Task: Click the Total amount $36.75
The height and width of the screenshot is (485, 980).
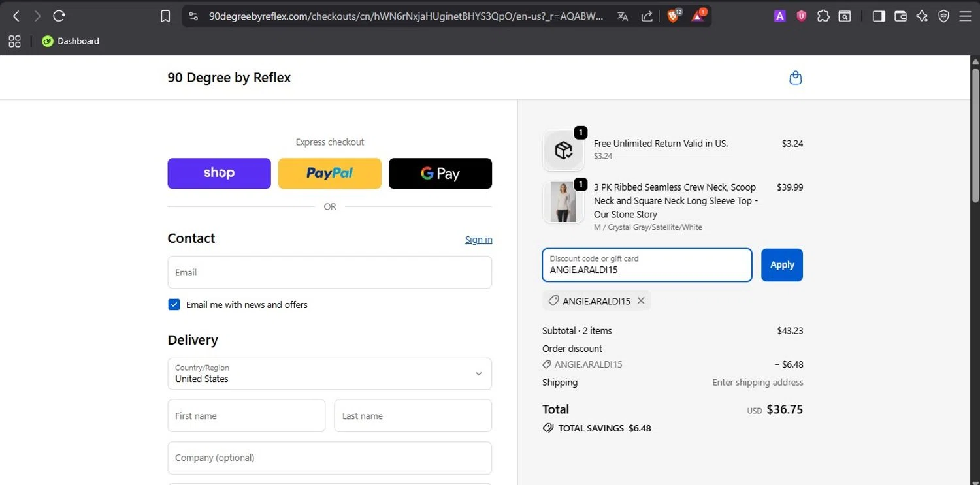Action: point(785,410)
